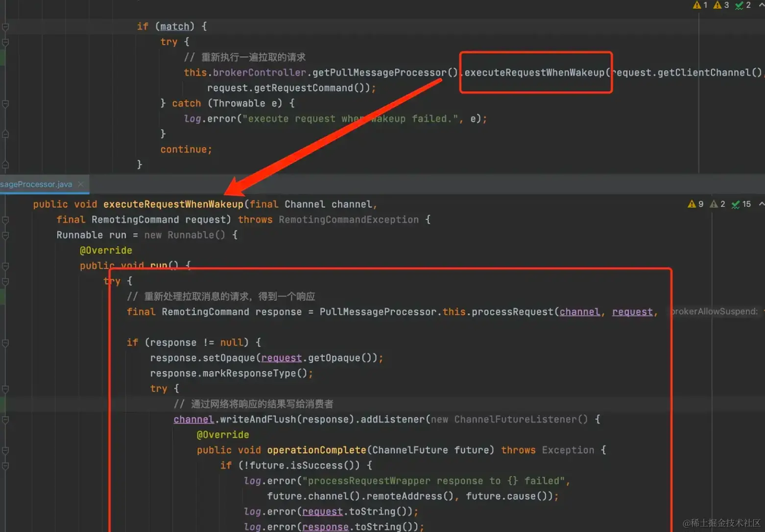
Task: Click the 'Throwable' type in catch clause
Action: pos(239,103)
